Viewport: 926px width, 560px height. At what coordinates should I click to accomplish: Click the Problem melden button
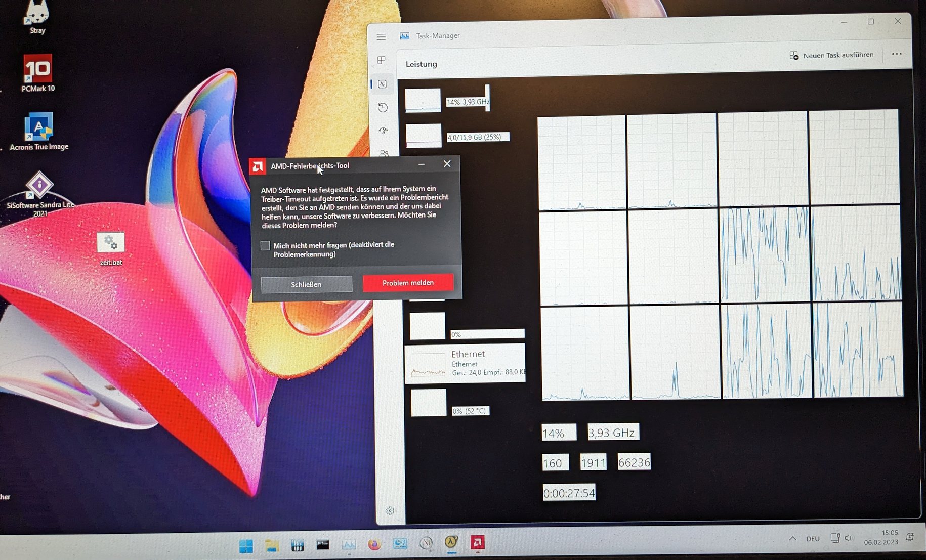click(x=408, y=283)
